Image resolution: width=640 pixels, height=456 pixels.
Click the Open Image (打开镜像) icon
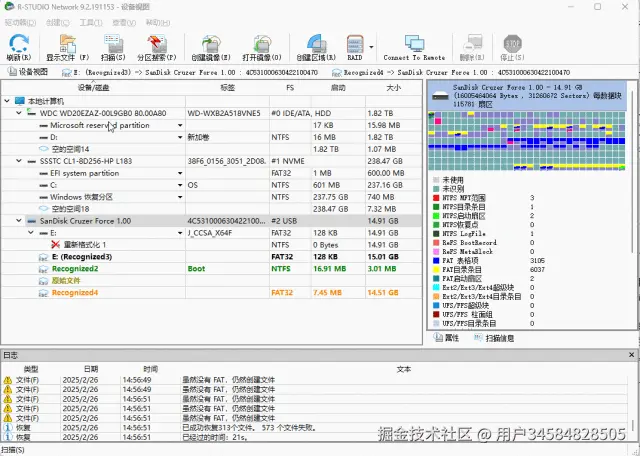click(262, 43)
